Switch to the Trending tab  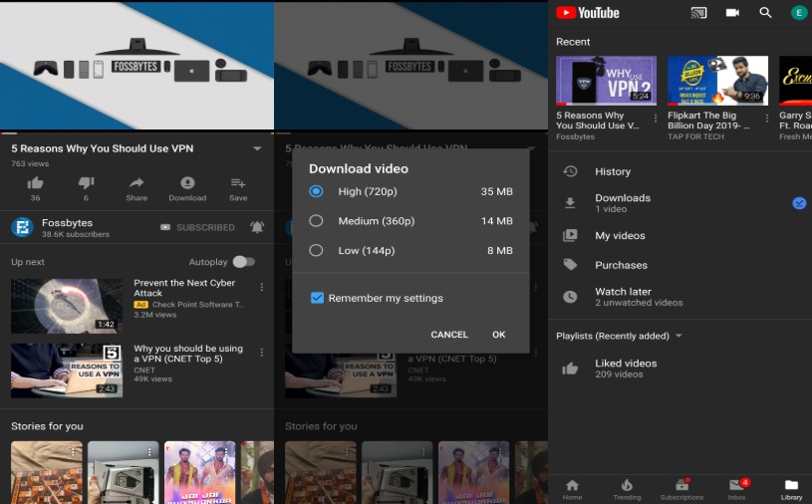627,488
